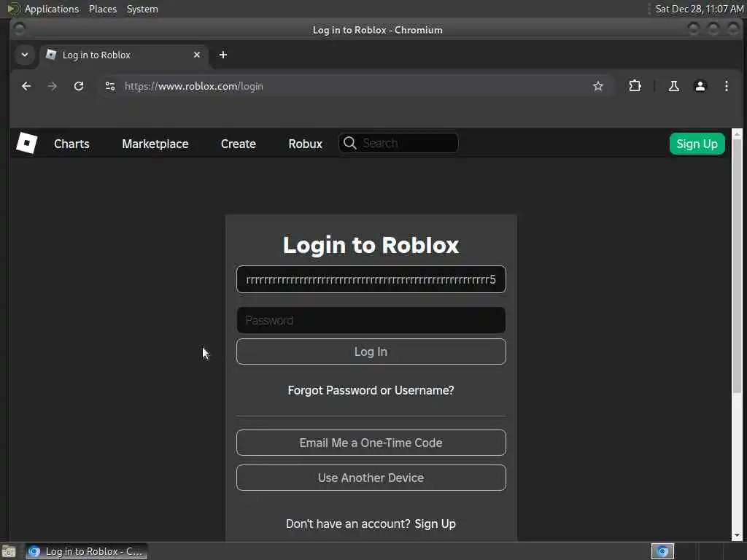Click the window menu button in title bar
Image resolution: width=747 pixels, height=560 pixels.
[x=19, y=29]
